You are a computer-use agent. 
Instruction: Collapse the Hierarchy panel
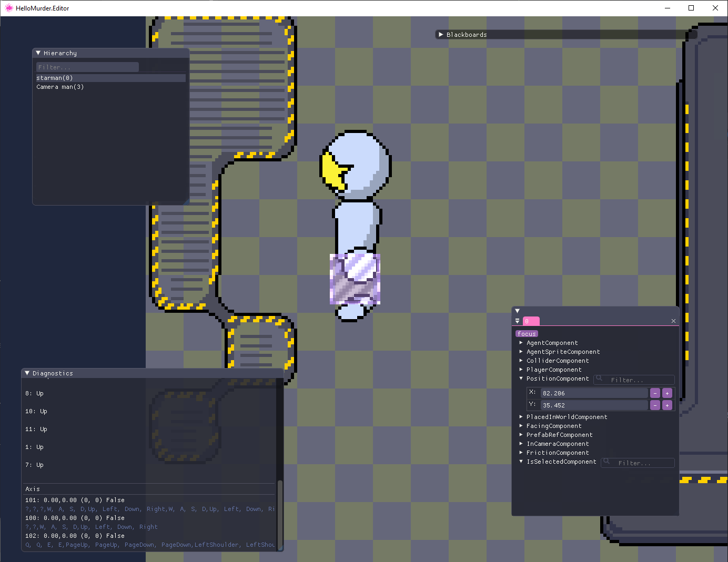[38, 53]
